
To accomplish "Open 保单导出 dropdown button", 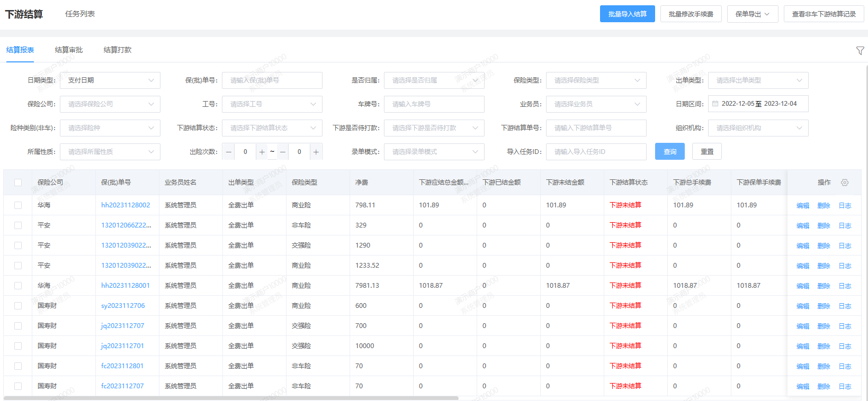I will pos(752,14).
